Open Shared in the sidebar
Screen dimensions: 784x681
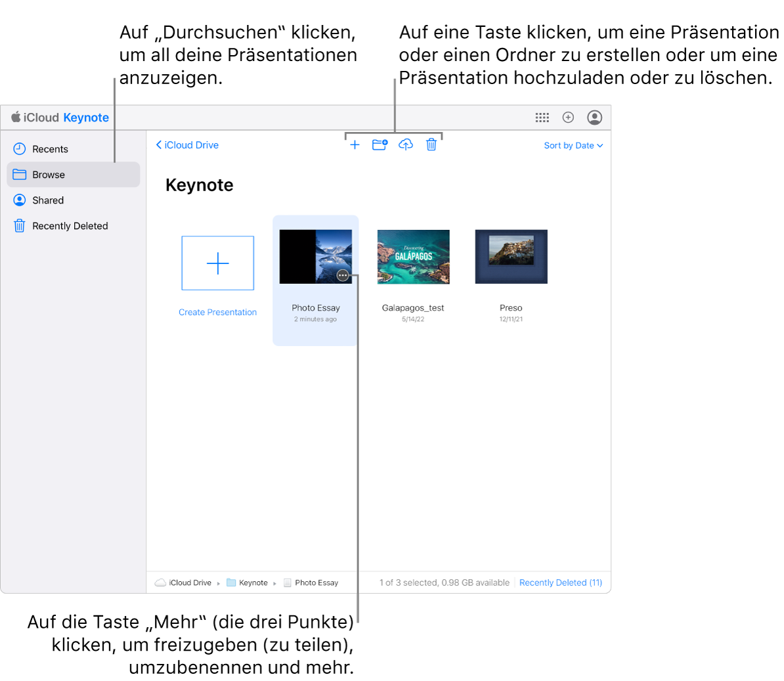tap(74, 200)
